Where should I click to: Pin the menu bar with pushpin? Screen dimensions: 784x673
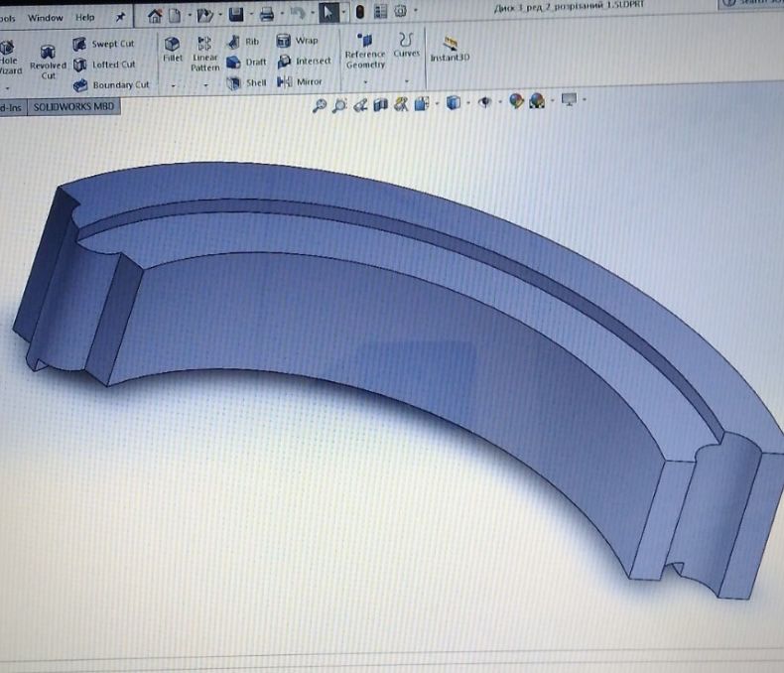pos(120,17)
